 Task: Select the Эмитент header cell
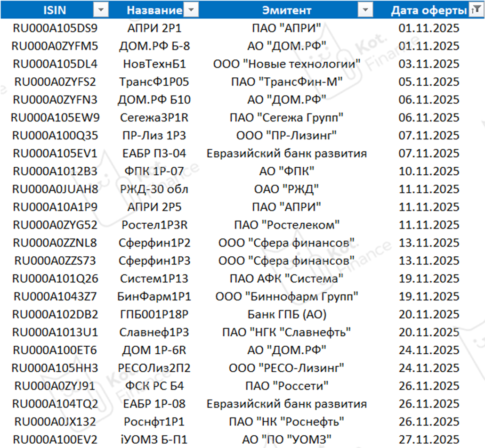(286, 10)
